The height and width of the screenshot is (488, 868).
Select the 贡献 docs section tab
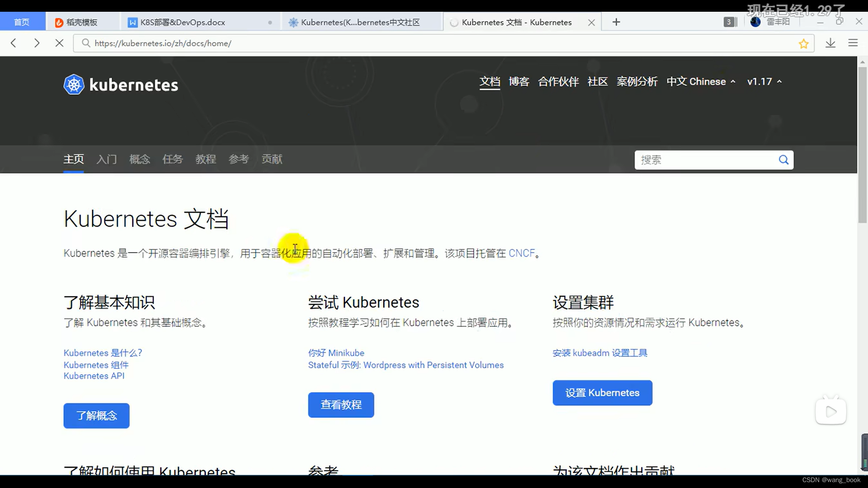[x=272, y=159]
